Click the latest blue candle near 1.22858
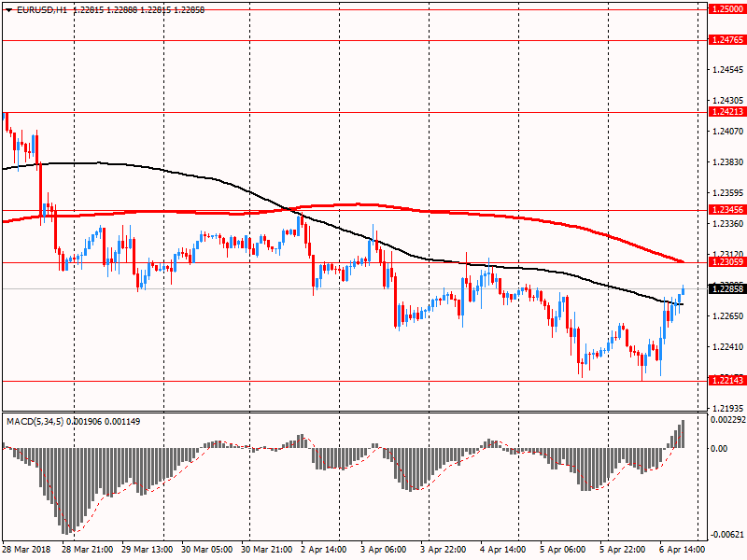This screenshot has height=560, width=747. click(x=684, y=289)
